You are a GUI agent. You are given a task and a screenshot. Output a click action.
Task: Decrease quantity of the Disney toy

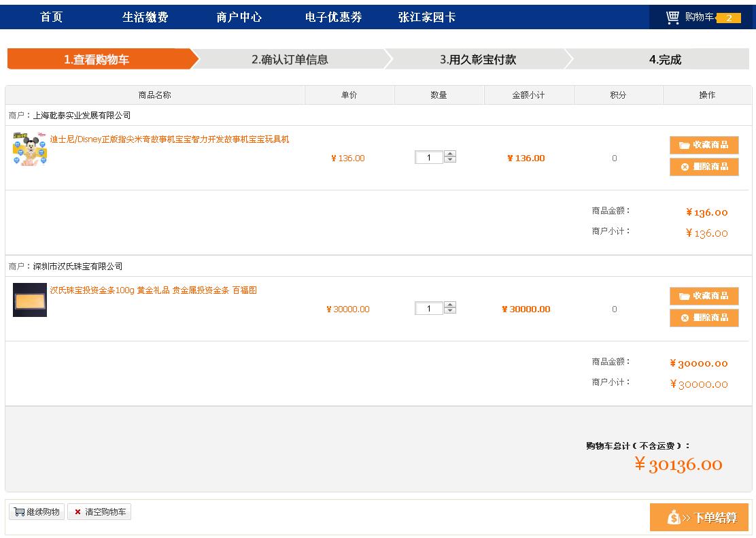[x=450, y=161]
